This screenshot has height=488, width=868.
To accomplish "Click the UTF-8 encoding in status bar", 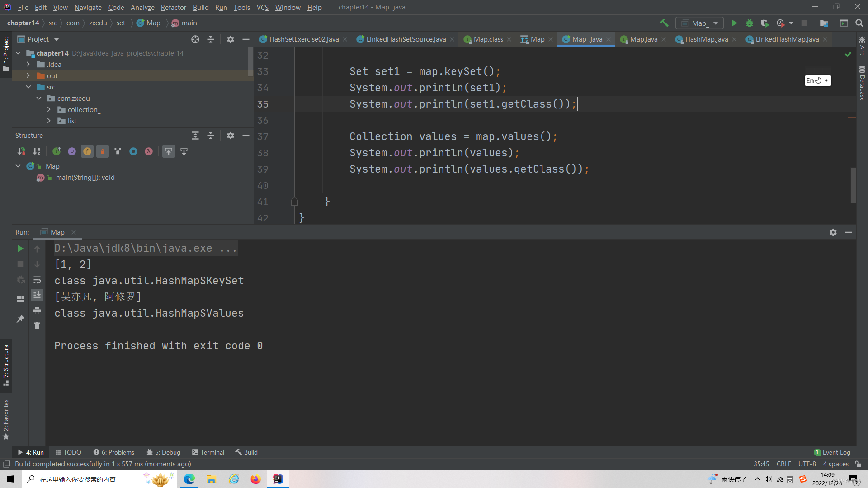I will (807, 464).
